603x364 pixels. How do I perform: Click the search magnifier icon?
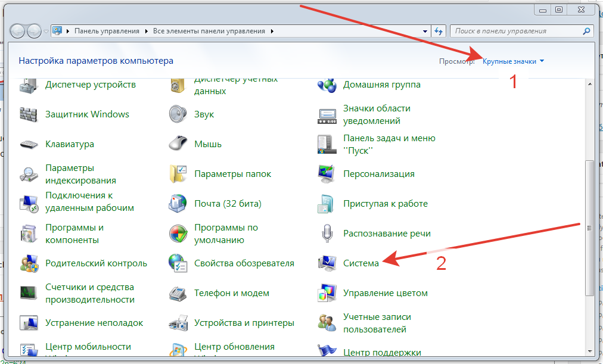[586, 31]
